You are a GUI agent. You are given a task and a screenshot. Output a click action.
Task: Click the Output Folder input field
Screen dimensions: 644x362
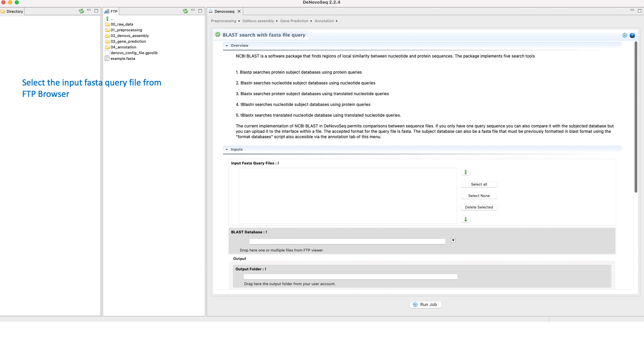click(350, 277)
